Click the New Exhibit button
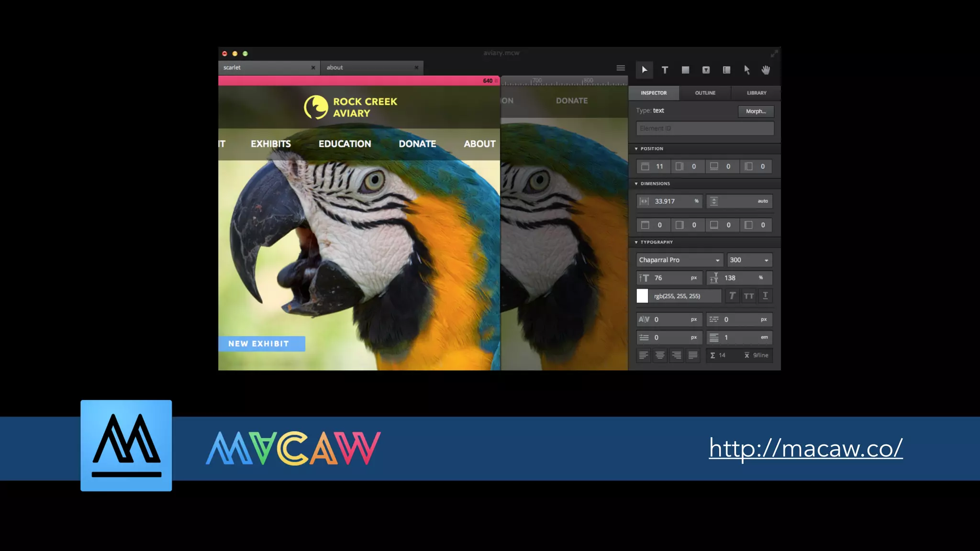980x551 pixels. [262, 344]
